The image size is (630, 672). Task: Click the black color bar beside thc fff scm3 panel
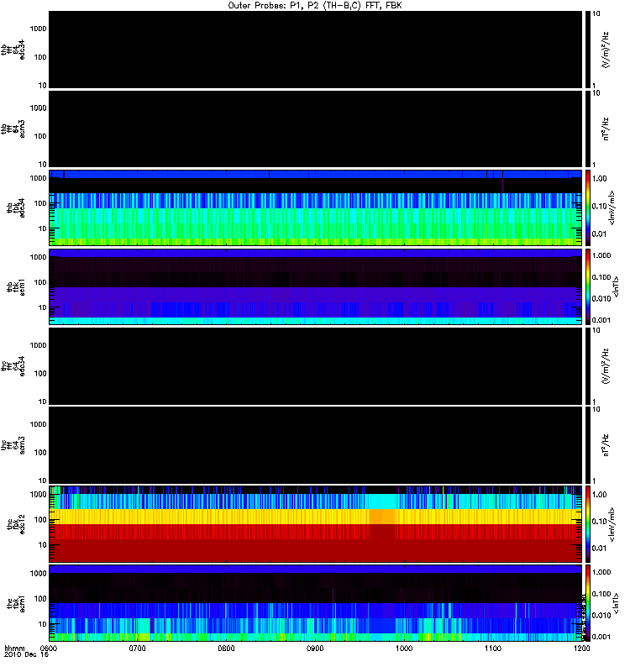click(x=588, y=445)
